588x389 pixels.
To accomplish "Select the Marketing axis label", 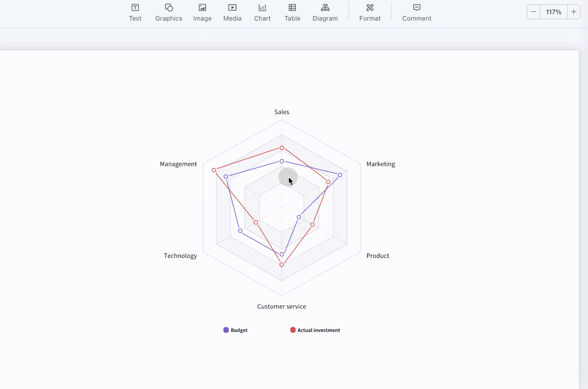I will click(x=381, y=164).
